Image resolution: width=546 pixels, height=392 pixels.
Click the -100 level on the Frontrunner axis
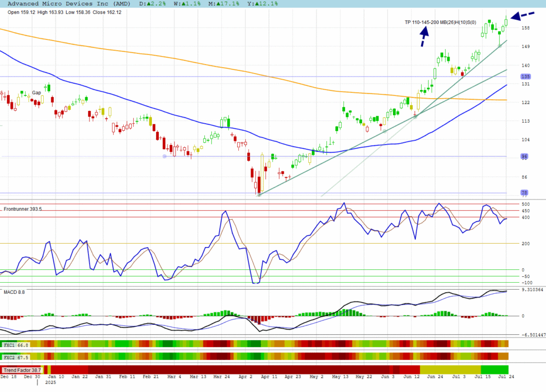[x=527, y=283]
